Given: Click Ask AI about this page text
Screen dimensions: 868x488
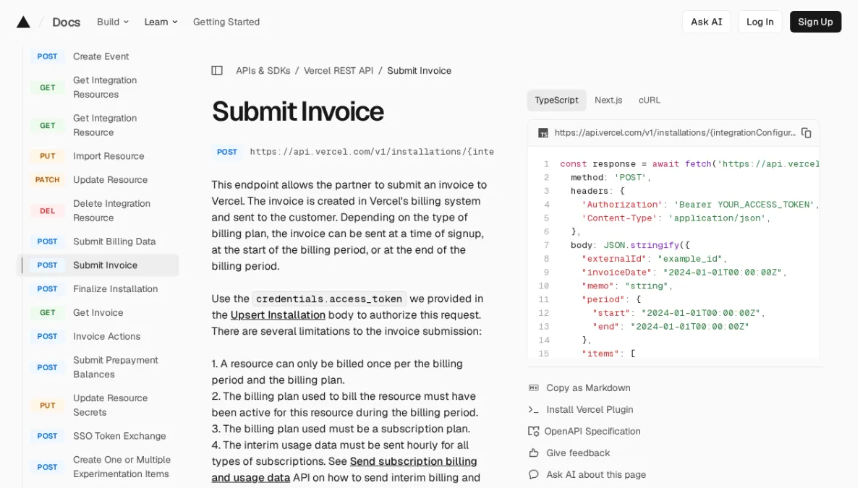Looking at the screenshot, I should point(596,474).
